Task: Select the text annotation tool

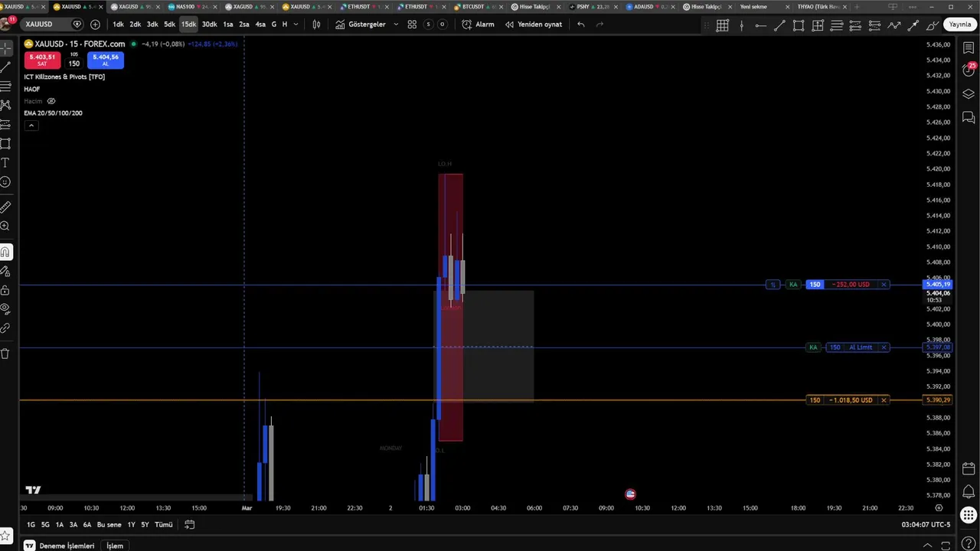Action: 5,163
